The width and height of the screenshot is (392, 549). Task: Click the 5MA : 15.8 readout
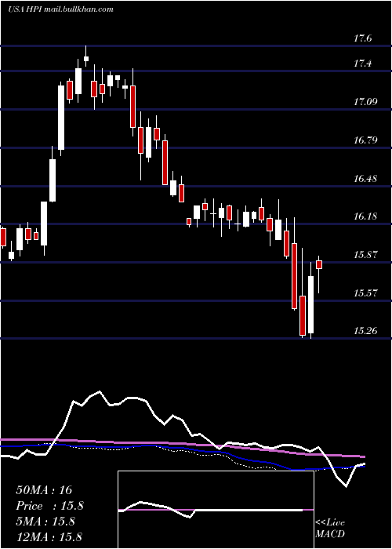45,522
